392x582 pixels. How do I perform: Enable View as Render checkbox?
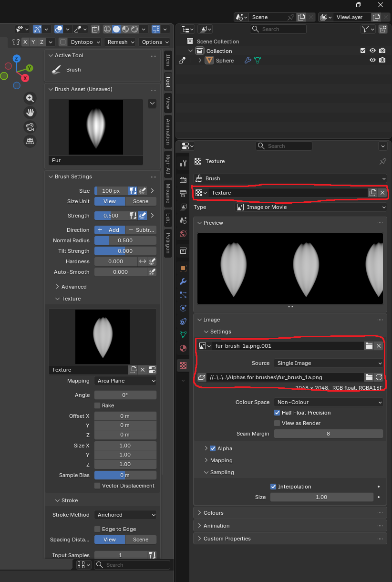[277, 423]
